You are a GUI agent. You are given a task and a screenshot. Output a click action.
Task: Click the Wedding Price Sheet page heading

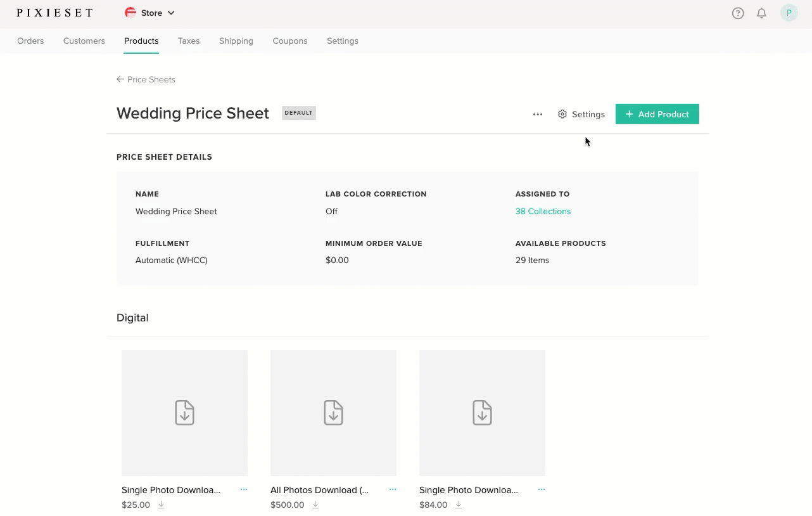193,113
